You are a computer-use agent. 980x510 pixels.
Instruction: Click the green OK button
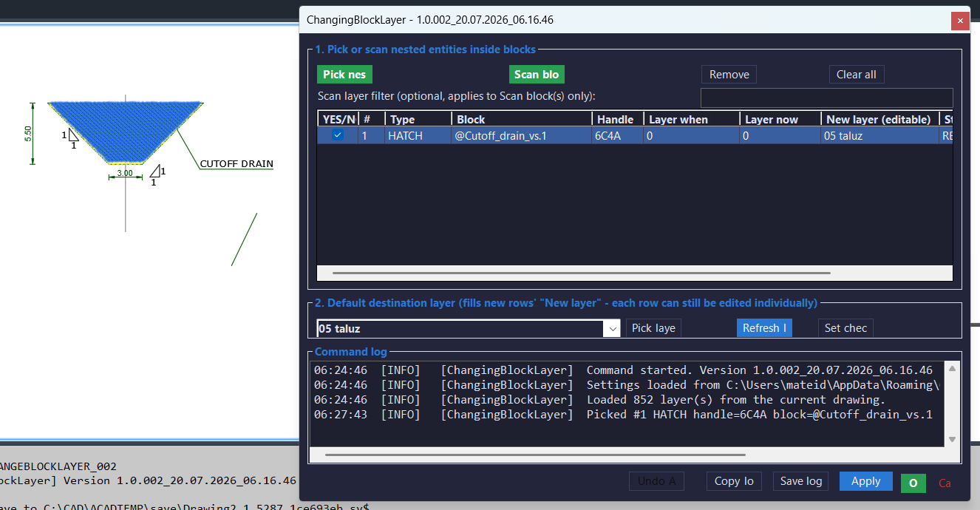pos(913,483)
